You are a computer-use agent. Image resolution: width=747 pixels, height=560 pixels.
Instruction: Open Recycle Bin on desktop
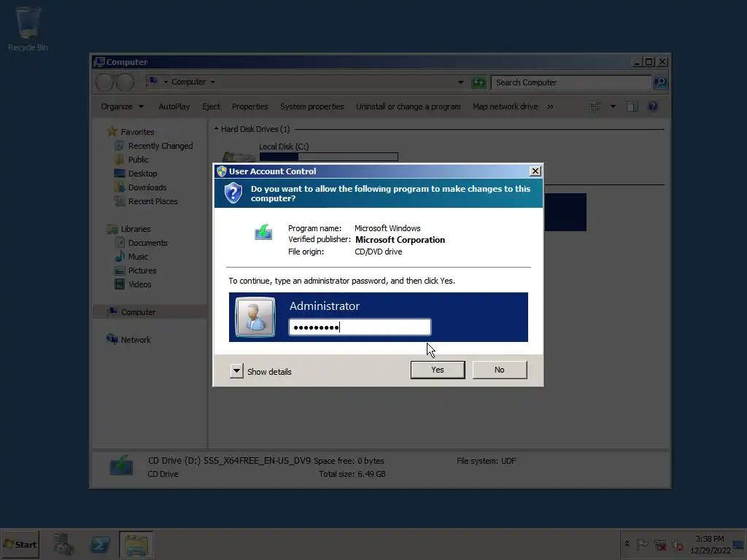click(x=28, y=28)
